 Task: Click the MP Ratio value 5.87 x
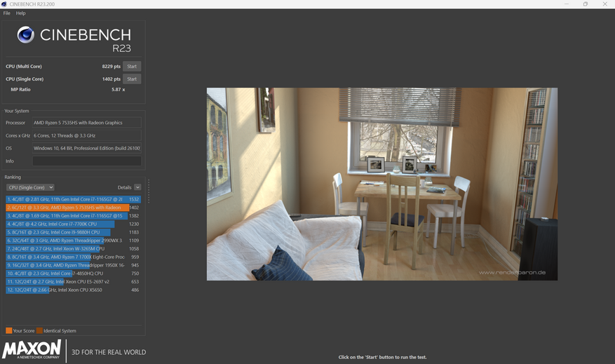(x=118, y=90)
